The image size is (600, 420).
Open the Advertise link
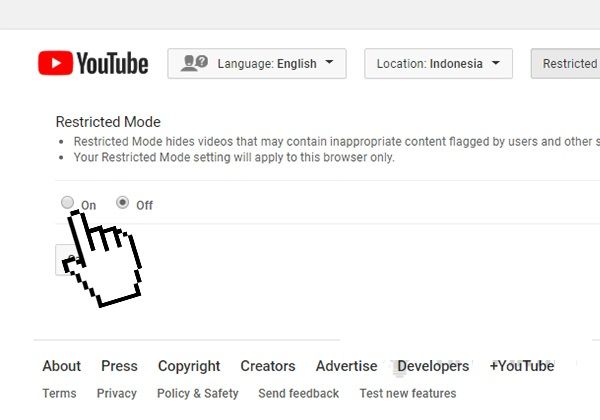click(347, 366)
